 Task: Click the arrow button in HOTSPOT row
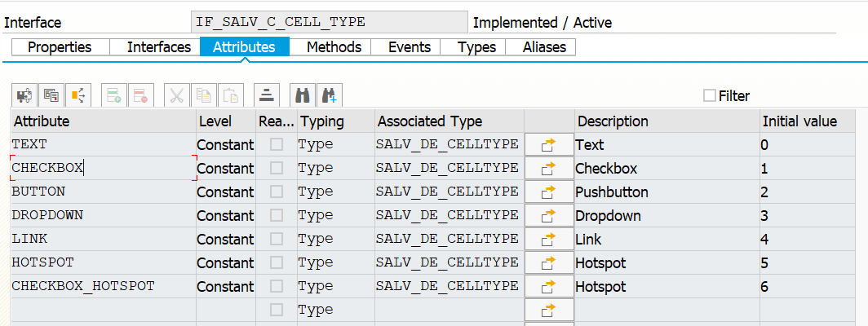pos(549,263)
